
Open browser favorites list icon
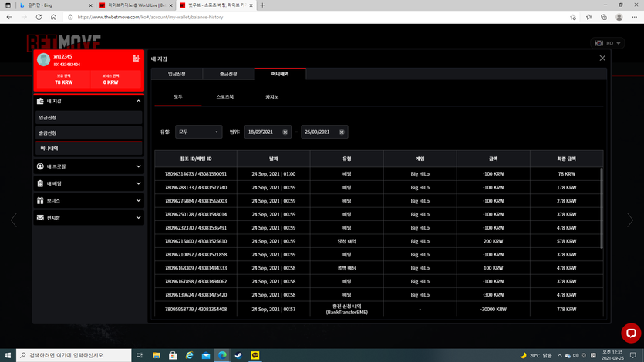click(x=588, y=17)
